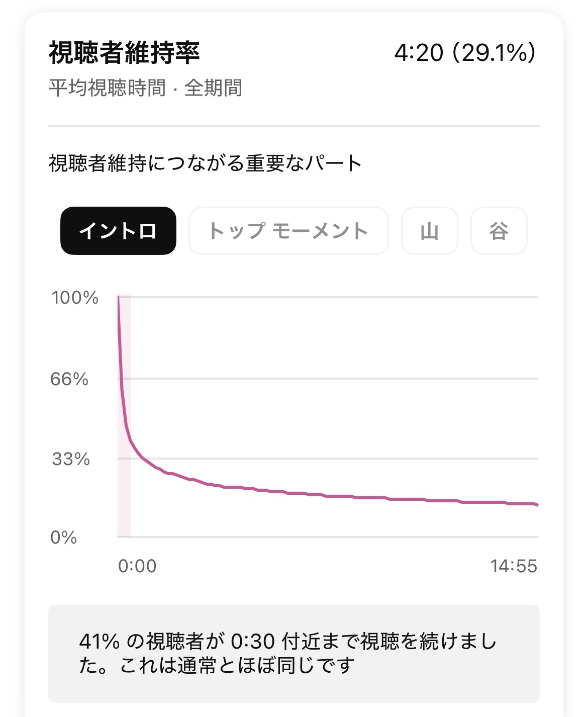
Task: Tap the 視聴者維持につながる重要なパート heading
Action: pyautogui.click(x=205, y=163)
